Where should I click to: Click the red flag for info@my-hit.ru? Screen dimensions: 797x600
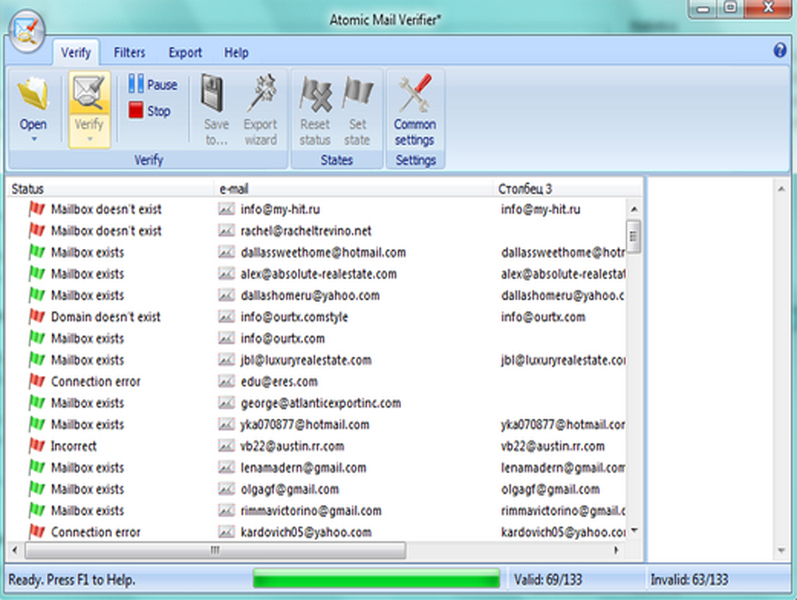click(x=37, y=209)
